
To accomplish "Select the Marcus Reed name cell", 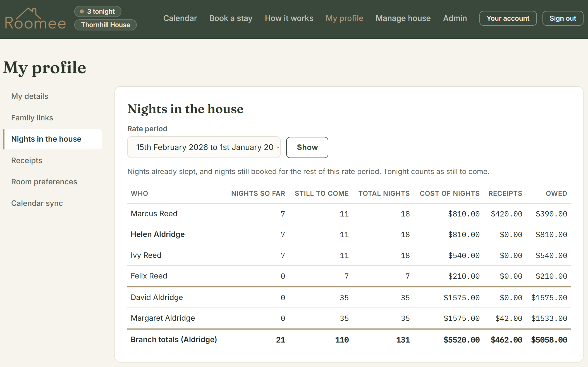I will coord(154,214).
